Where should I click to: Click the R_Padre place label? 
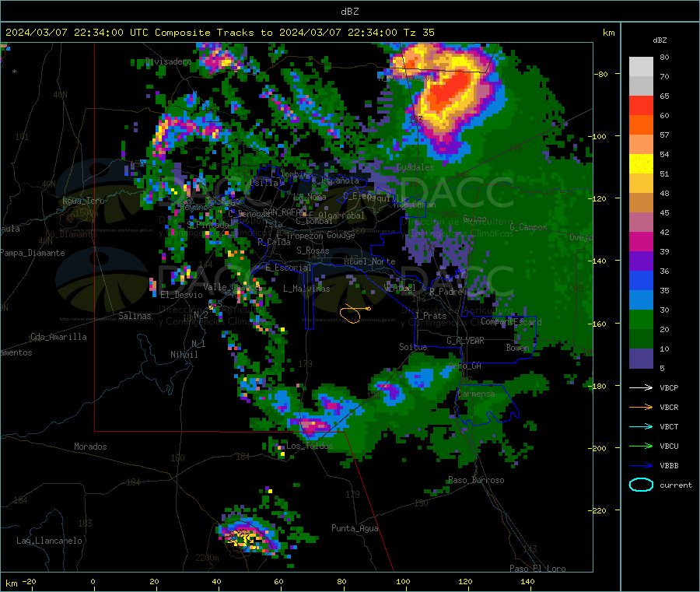(x=446, y=292)
